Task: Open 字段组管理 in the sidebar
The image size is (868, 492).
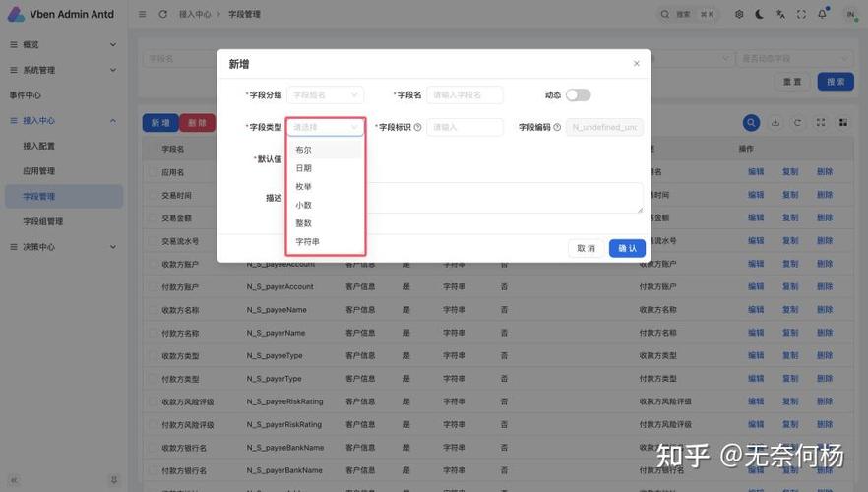Action: click(x=64, y=222)
